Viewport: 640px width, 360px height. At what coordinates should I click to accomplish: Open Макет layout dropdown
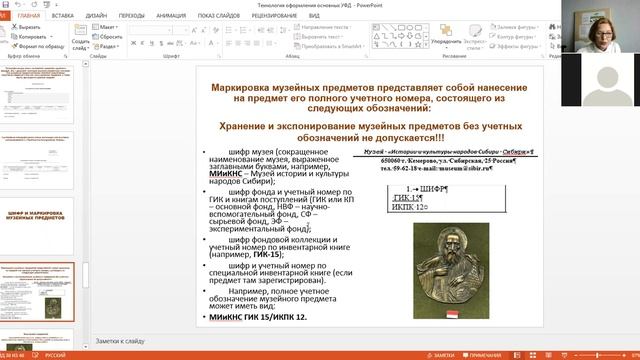pyautogui.click(x=105, y=27)
